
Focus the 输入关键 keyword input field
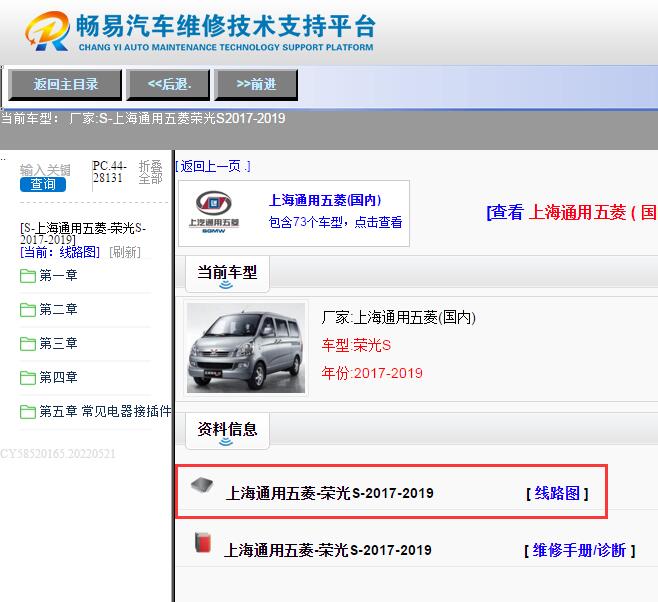(x=45, y=170)
